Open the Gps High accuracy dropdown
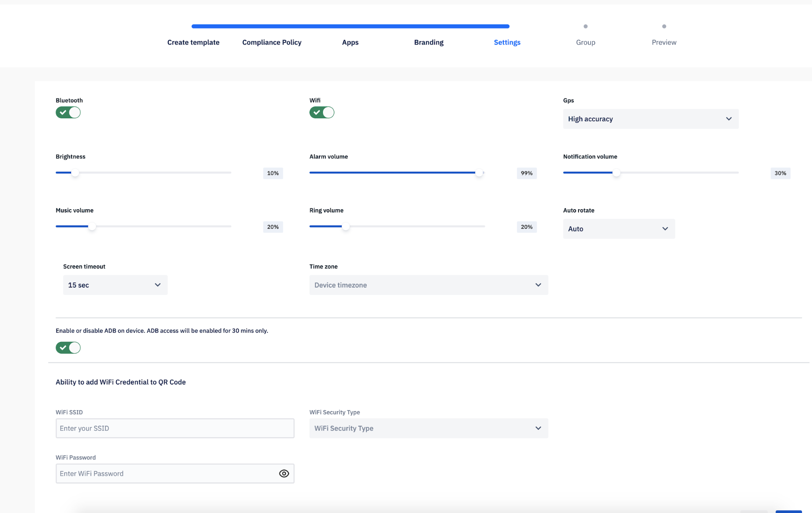Screen dimensions: 812x513 pos(650,119)
